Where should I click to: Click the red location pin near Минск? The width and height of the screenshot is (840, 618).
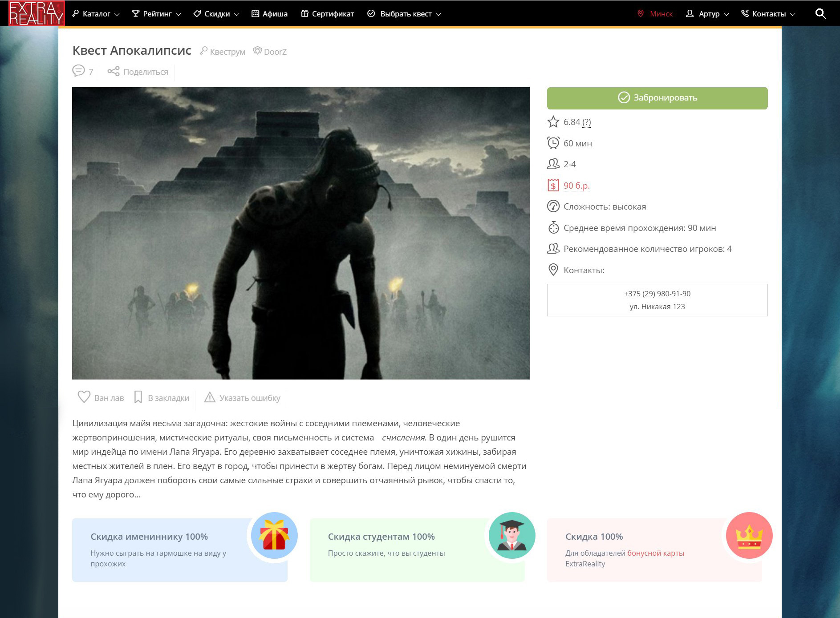click(x=641, y=14)
